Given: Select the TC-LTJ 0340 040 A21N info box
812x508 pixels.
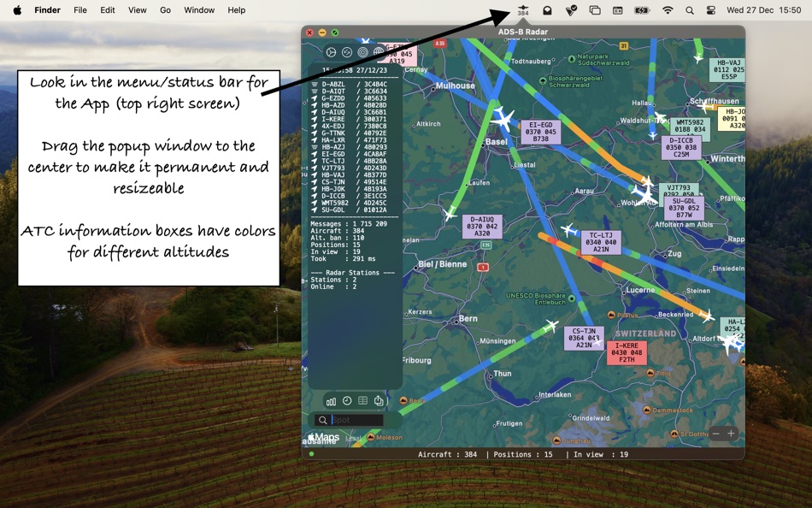Looking at the screenshot, I should pyautogui.click(x=601, y=242).
